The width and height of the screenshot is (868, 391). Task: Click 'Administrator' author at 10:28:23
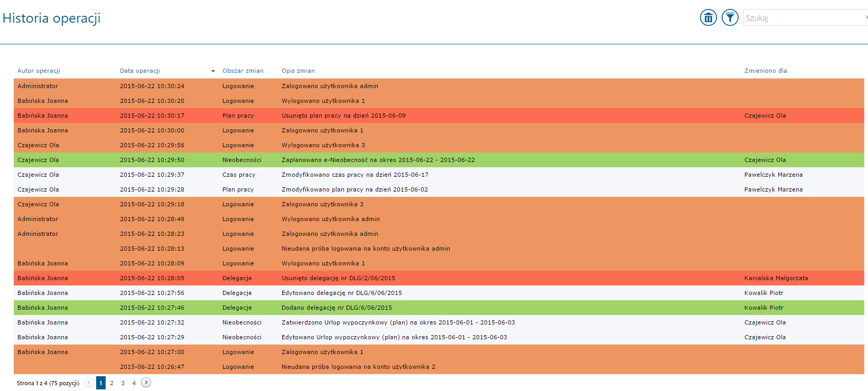[38, 234]
